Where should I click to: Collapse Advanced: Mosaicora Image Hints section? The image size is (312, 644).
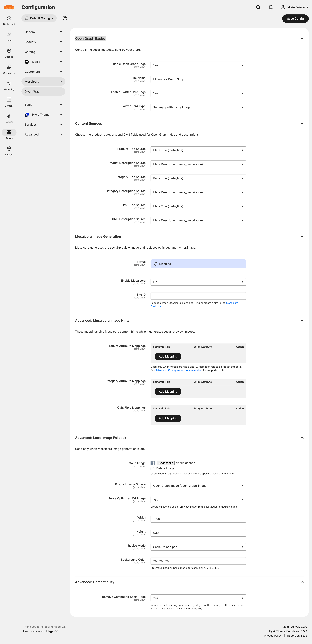pos(302,320)
